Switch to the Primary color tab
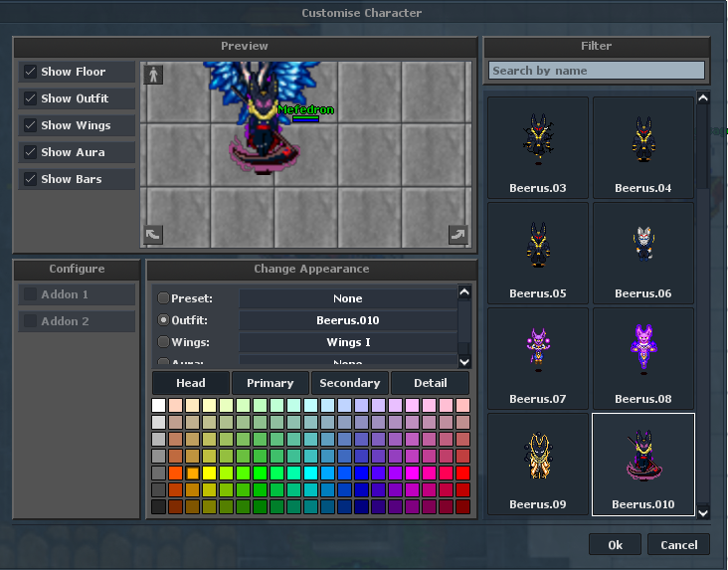Viewport: 728px width, 570px height. [271, 383]
